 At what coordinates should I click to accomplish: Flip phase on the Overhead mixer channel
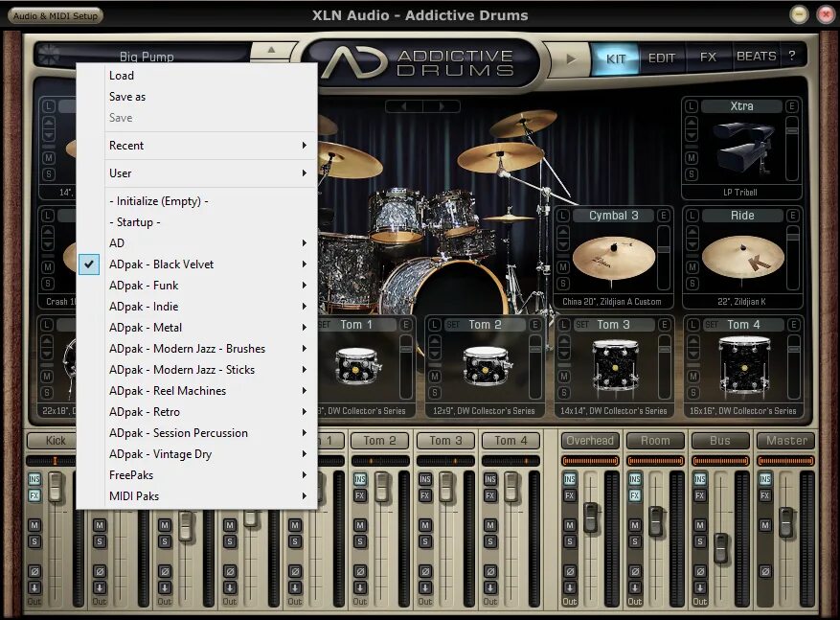570,571
